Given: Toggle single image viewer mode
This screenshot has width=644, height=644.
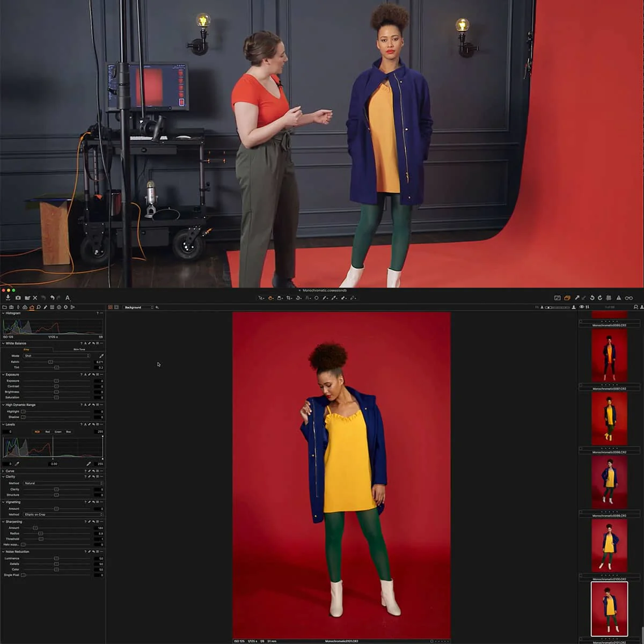Looking at the screenshot, I should [116, 308].
